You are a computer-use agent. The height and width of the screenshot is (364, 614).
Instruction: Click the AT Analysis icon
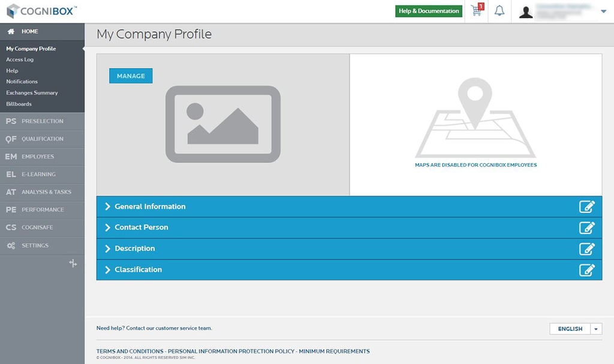(11, 192)
